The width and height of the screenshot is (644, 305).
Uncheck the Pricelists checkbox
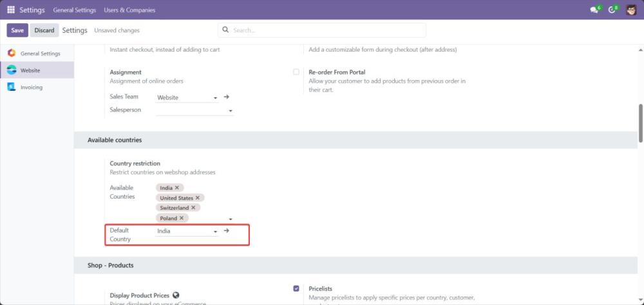coord(296,289)
